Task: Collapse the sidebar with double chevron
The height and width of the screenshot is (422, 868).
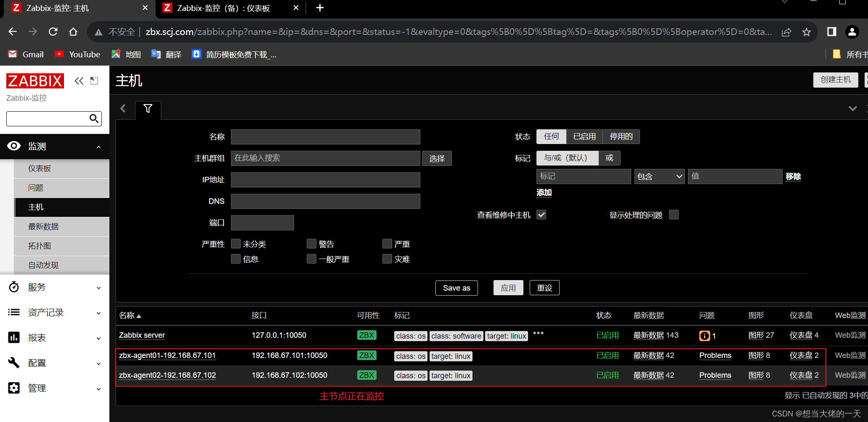Action: pyautogui.click(x=79, y=81)
